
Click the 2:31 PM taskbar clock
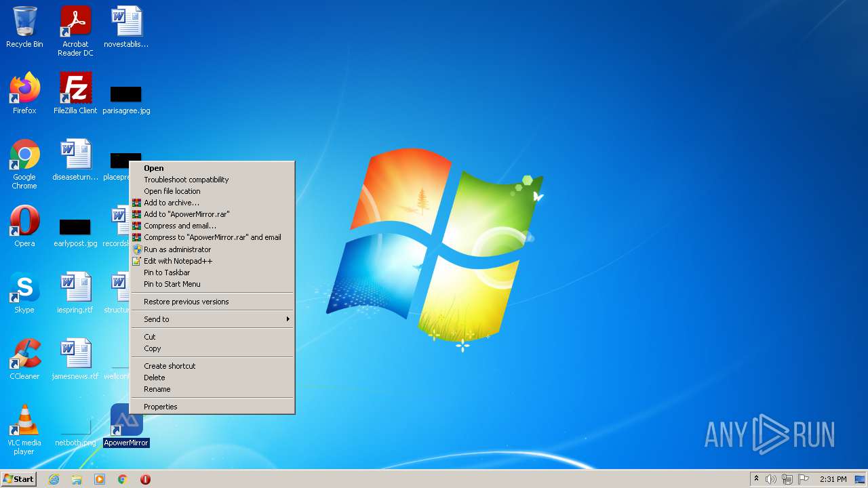[x=833, y=479]
